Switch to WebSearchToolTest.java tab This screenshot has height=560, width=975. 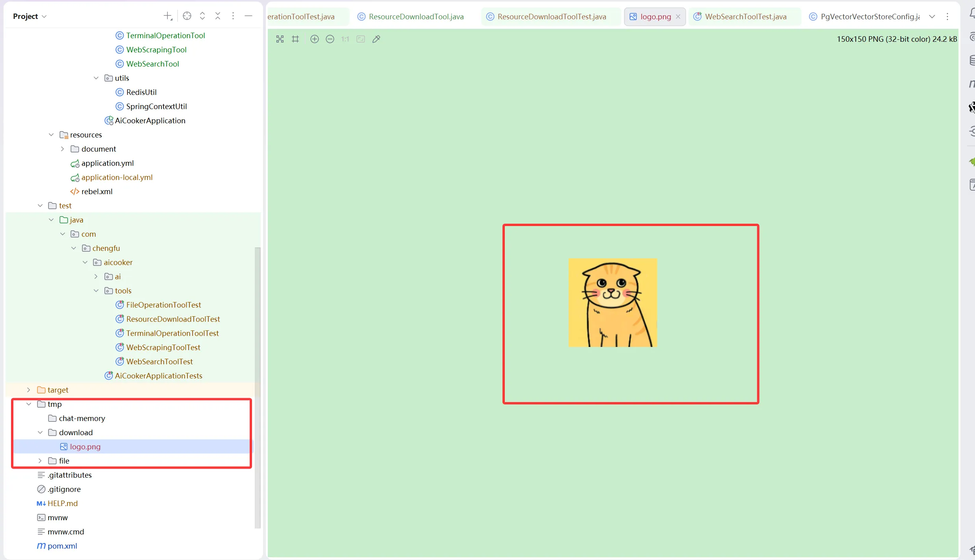coord(745,17)
